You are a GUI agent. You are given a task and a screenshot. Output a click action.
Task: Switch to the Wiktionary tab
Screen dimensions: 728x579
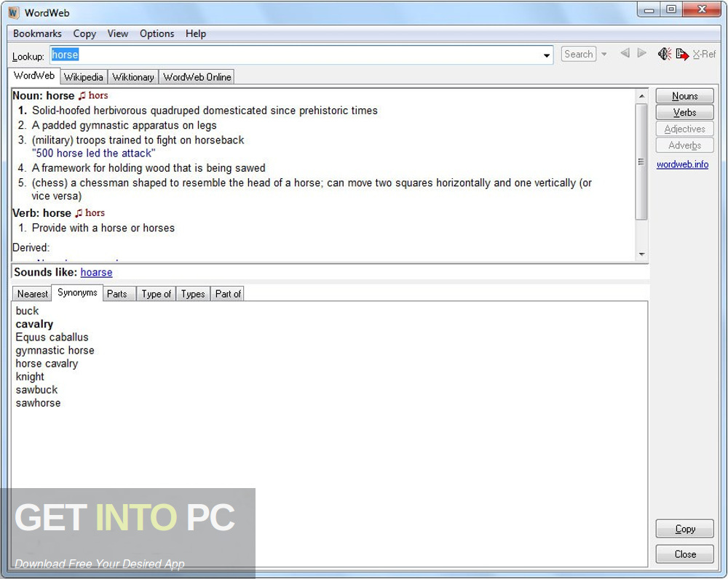click(133, 77)
